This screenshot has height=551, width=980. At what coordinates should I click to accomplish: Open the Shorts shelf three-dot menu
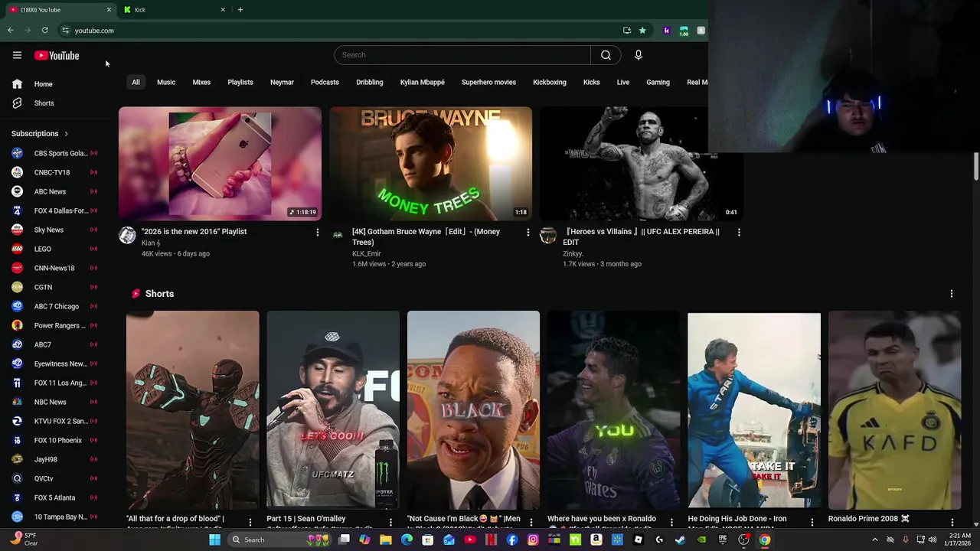click(x=952, y=294)
